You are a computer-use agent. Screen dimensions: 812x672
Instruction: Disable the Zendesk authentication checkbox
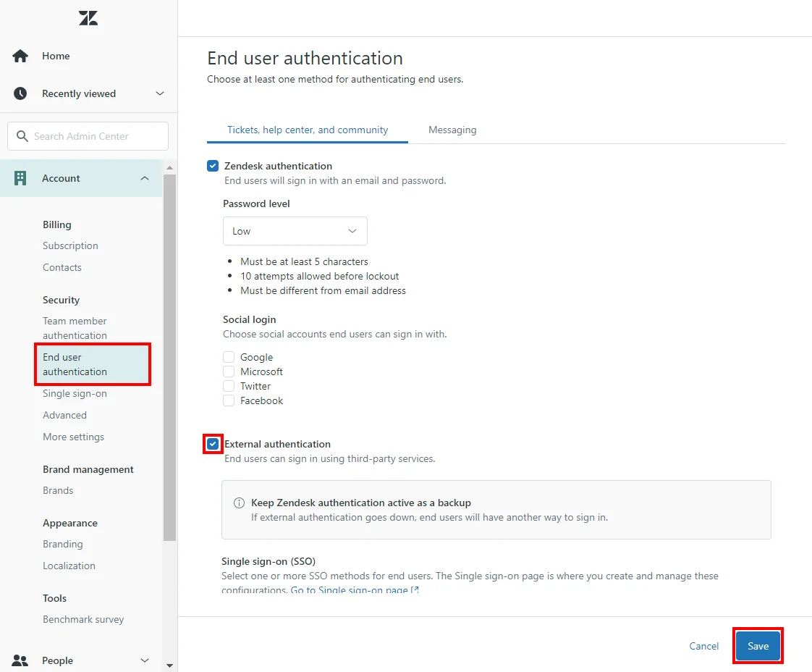[212, 166]
